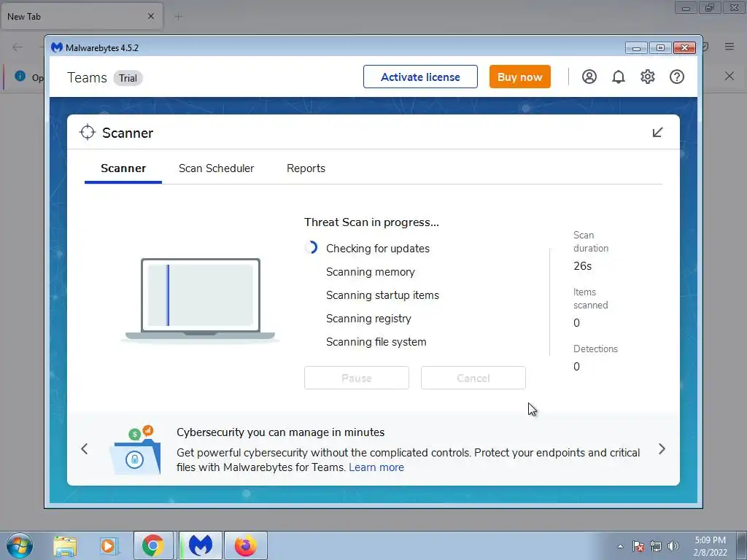Minimize the Malwarebytes window

pos(636,47)
